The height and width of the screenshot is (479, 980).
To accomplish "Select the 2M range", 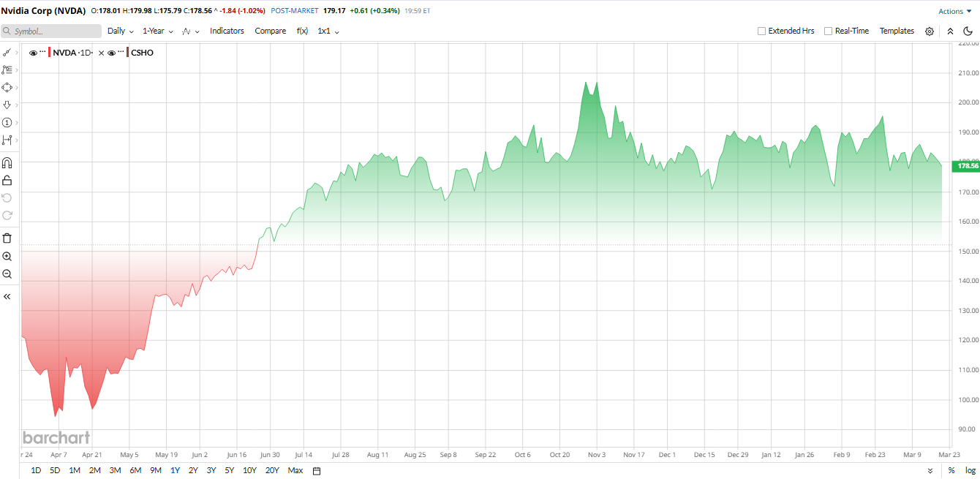I will pyautogui.click(x=95, y=470).
